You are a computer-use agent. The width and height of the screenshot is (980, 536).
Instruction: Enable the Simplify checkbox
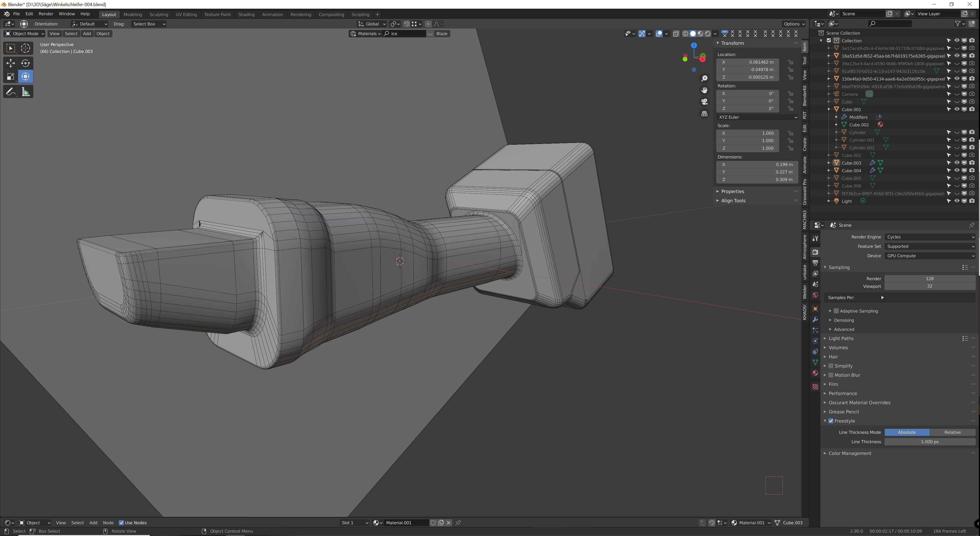tap(831, 366)
